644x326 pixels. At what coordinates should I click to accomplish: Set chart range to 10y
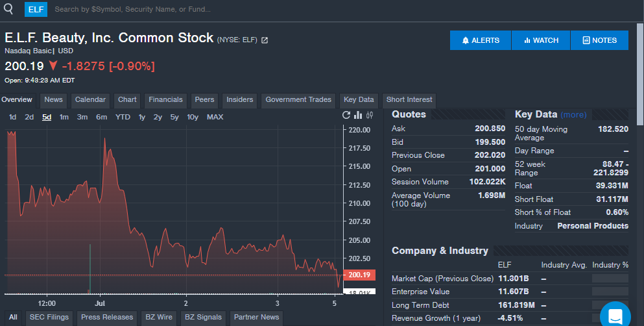click(x=193, y=117)
